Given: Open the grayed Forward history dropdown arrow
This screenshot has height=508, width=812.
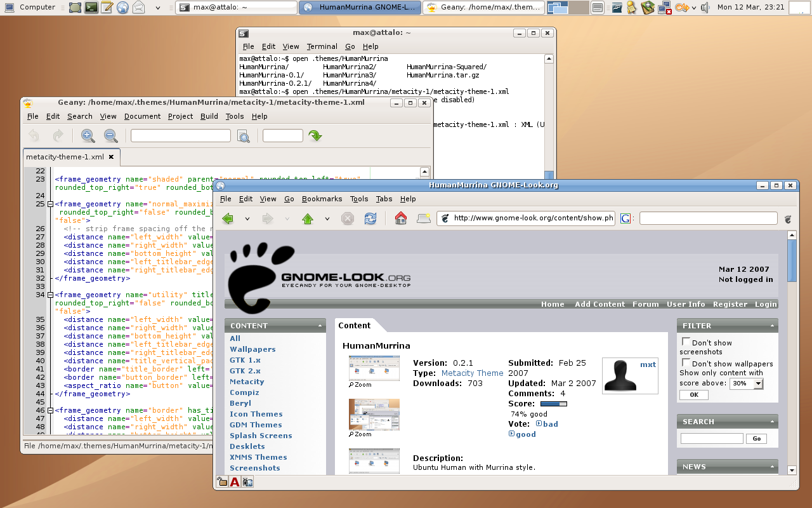Looking at the screenshot, I should [x=287, y=219].
